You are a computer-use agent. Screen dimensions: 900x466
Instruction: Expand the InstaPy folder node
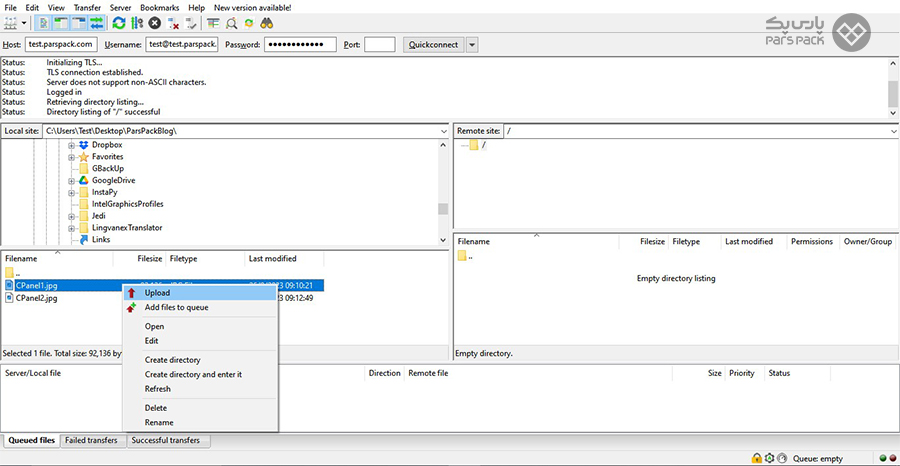pos(72,192)
